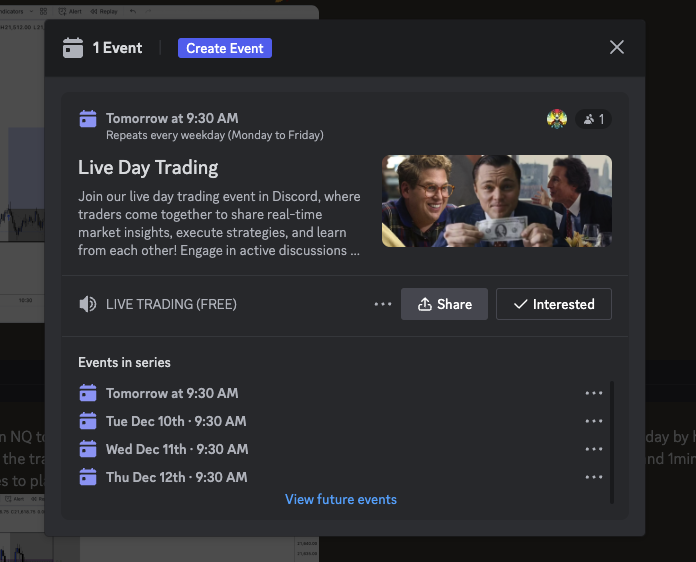The height and width of the screenshot is (562, 696).
Task: Share the Live Day Trading event
Action: [444, 304]
